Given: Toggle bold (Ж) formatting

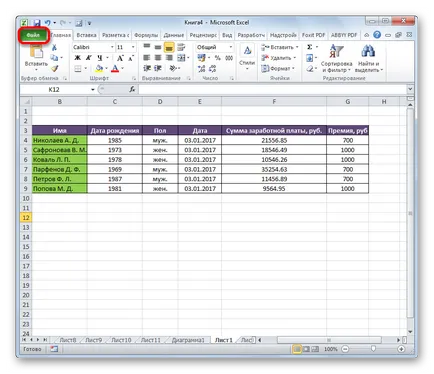Looking at the screenshot, I should coord(77,58).
